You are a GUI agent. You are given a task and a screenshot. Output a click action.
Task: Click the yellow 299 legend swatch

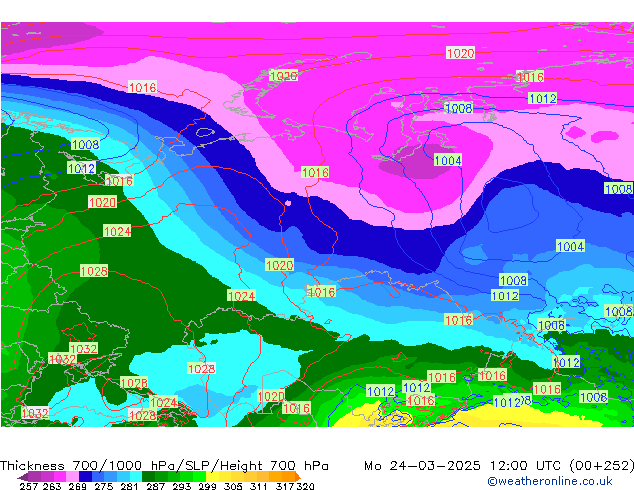click(x=212, y=476)
